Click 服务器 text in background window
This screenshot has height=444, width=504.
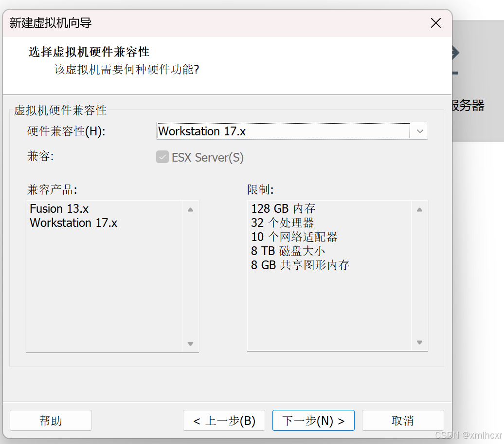(468, 106)
